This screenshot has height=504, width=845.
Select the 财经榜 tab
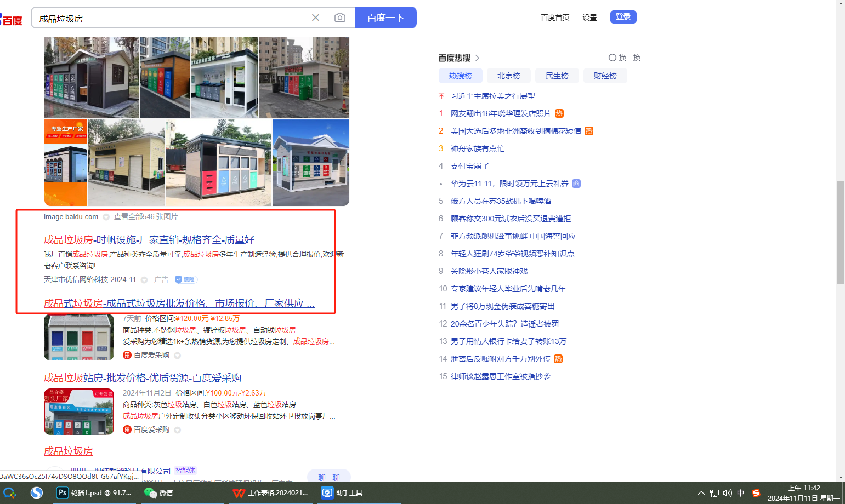click(605, 76)
